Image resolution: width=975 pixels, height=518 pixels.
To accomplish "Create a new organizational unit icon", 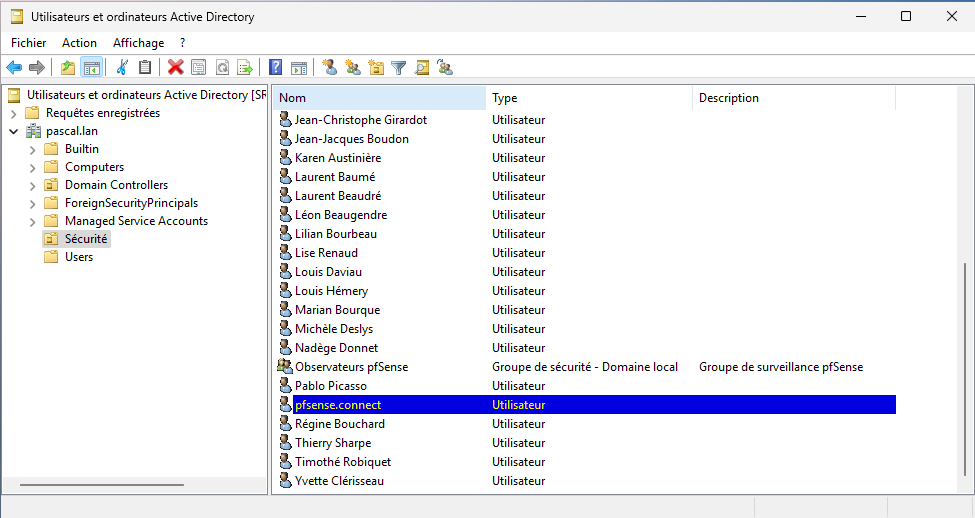I will point(376,67).
